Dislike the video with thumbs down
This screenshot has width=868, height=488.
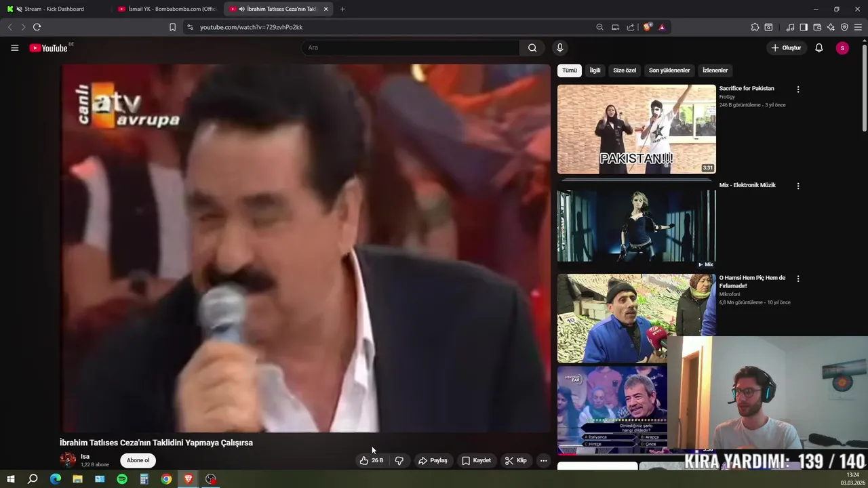point(399,460)
